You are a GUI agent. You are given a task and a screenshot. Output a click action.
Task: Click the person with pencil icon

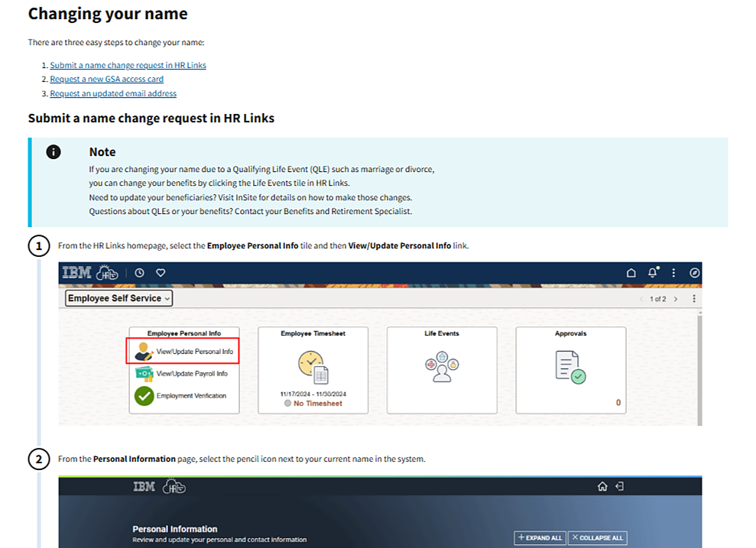pos(144,352)
